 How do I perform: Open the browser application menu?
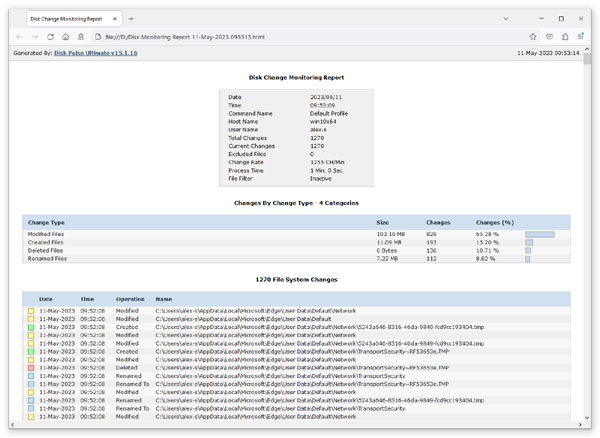580,37
